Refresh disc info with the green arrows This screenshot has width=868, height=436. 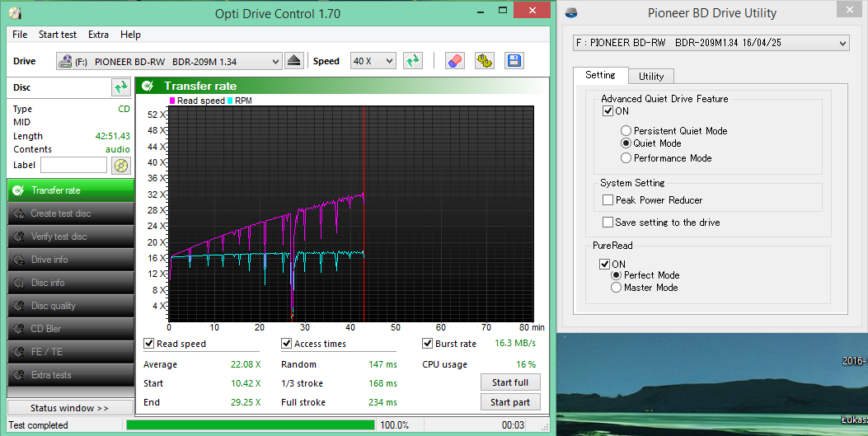click(x=120, y=87)
